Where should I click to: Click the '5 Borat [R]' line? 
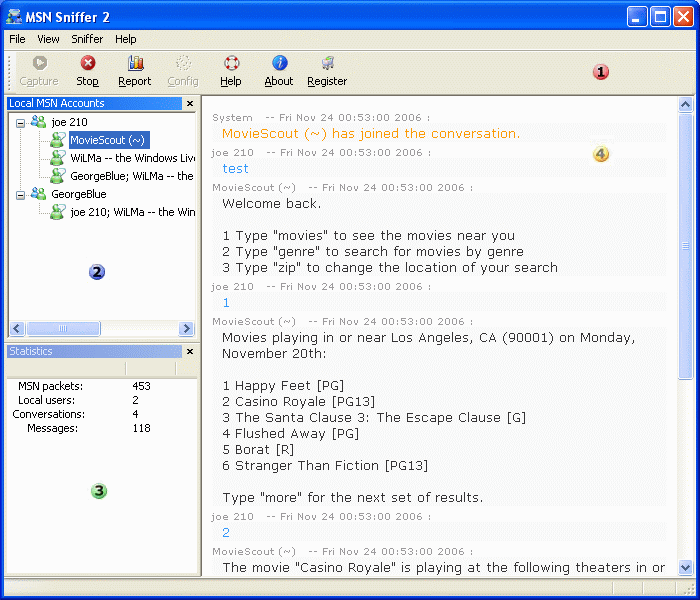coord(258,450)
